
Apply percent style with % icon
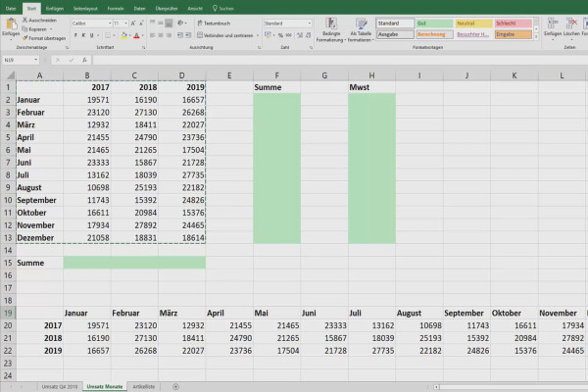pos(280,35)
